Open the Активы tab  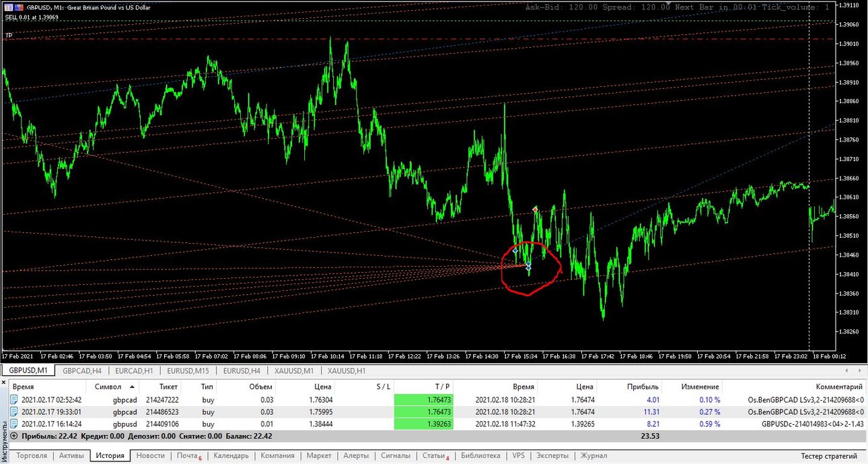71,456
